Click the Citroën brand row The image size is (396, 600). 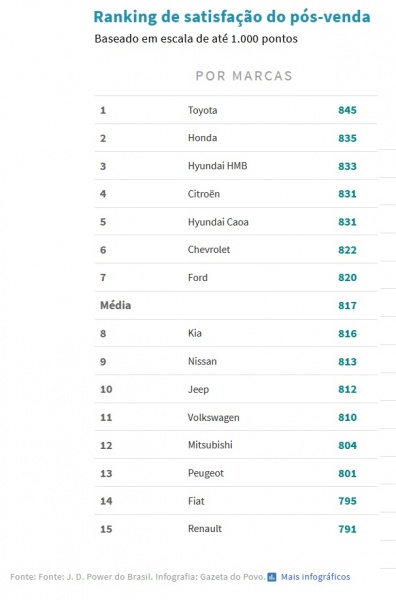point(236,194)
